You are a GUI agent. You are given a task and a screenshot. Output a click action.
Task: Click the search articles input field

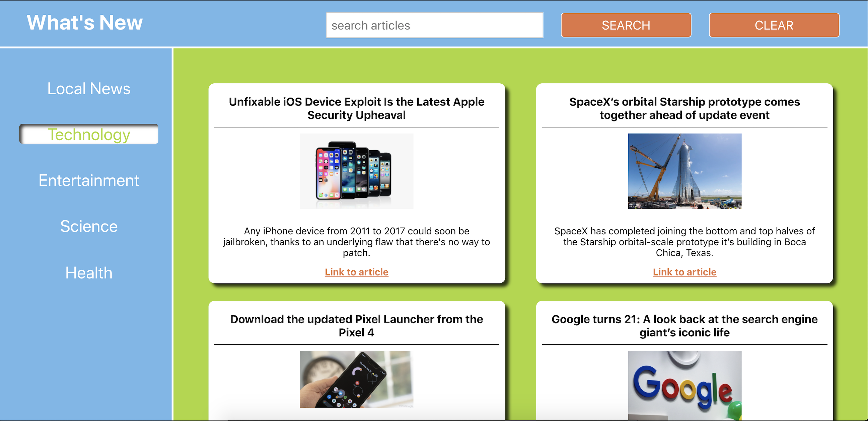click(434, 25)
